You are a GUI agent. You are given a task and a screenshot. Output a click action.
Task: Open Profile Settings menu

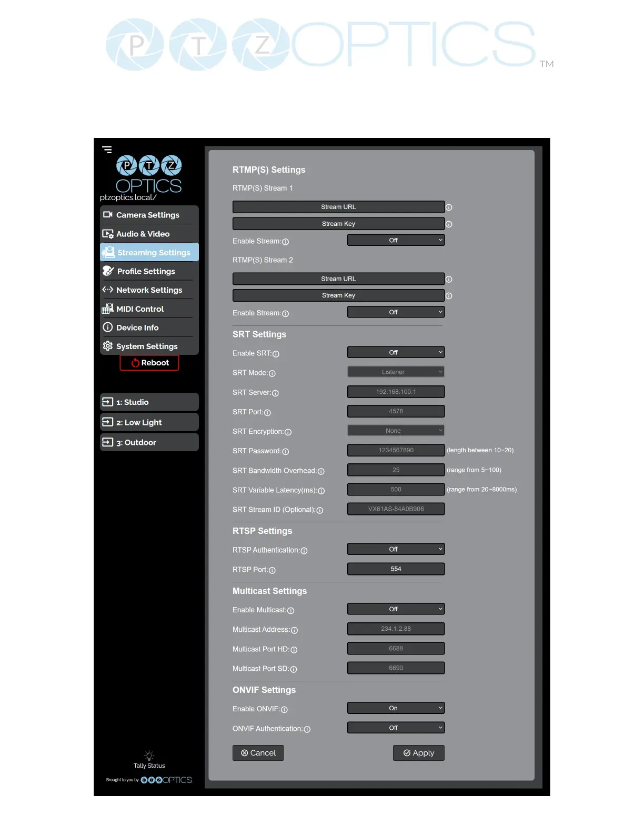coord(149,271)
